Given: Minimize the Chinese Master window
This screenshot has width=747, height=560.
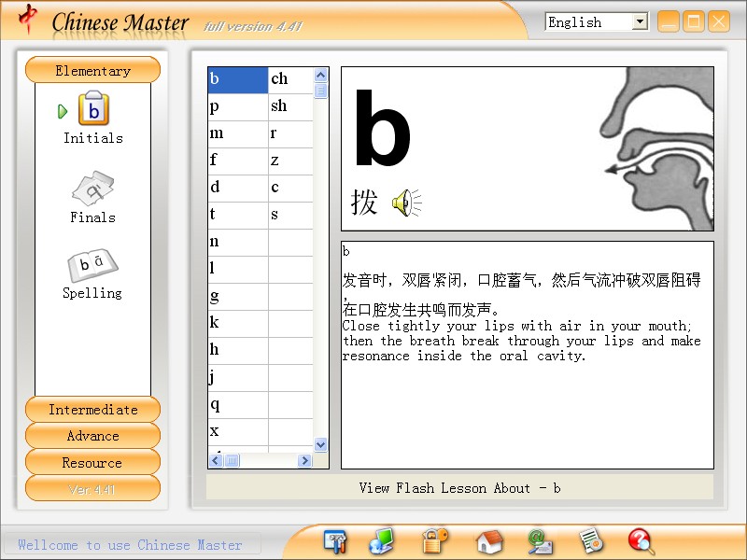Looking at the screenshot, I should [x=669, y=21].
